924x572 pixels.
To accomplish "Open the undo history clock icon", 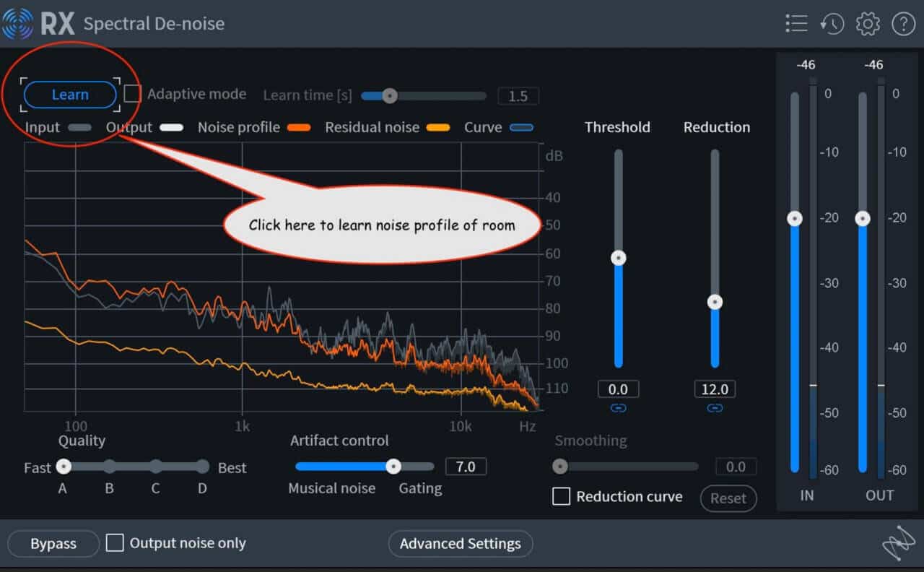I will [x=832, y=24].
